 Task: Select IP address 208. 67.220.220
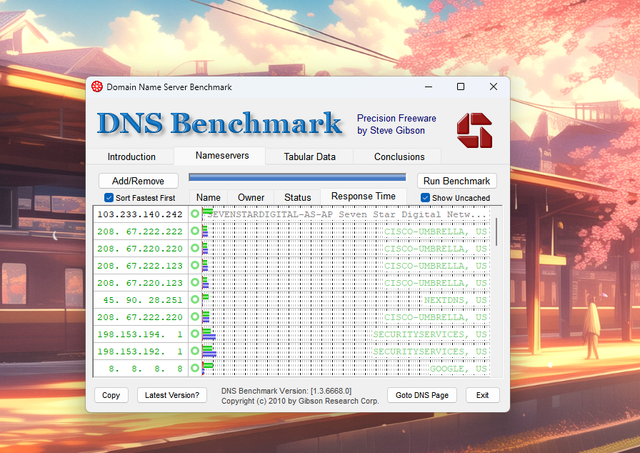pos(140,249)
